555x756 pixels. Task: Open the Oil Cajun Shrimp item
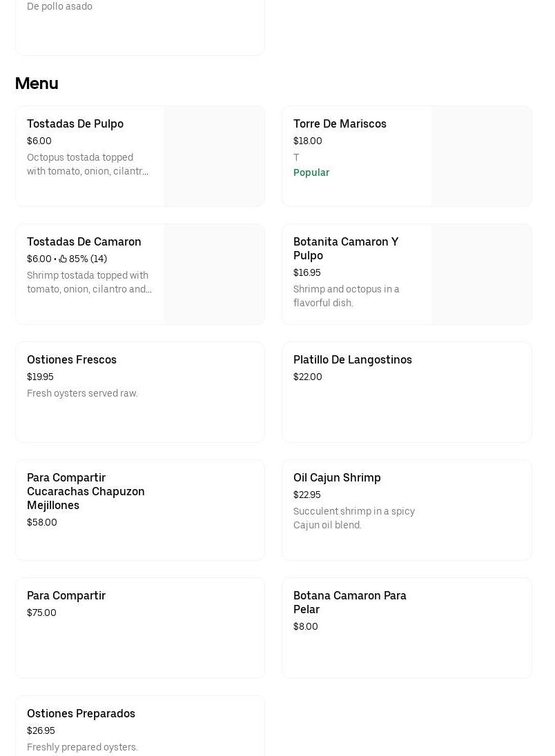click(x=407, y=510)
